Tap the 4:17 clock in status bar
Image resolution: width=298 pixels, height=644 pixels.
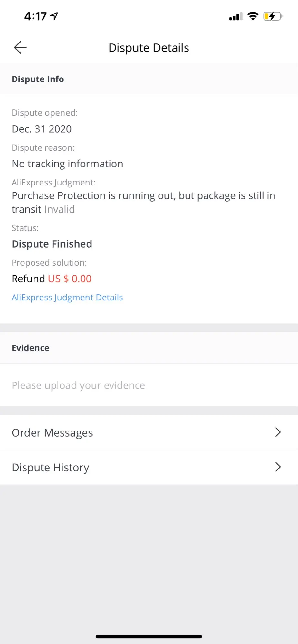pos(35,16)
